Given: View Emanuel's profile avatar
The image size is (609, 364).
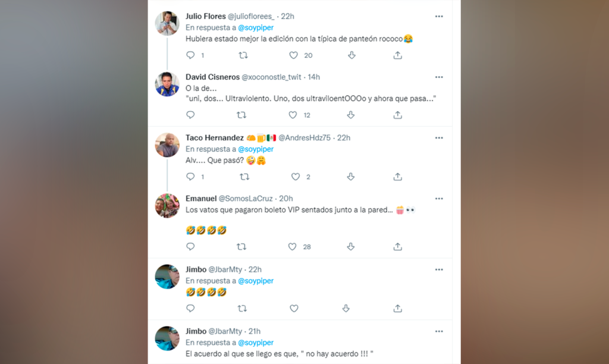Looking at the screenshot, I should (167, 206).
